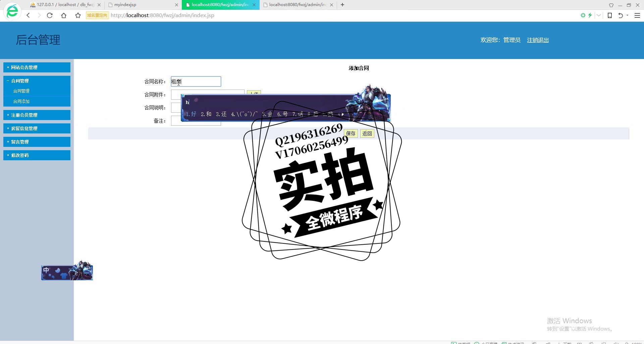
Task: Choose IME emoticon candidate 4
Action: [244, 114]
